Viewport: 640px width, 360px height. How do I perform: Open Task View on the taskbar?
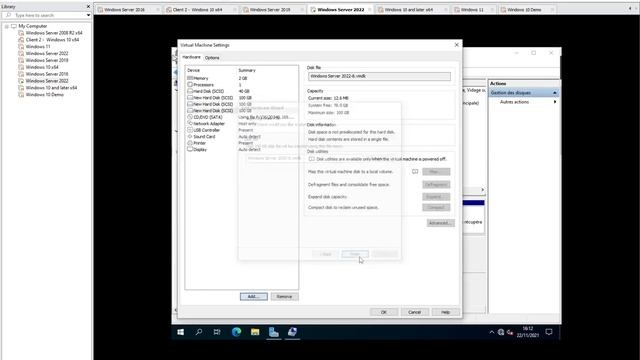[217, 332]
